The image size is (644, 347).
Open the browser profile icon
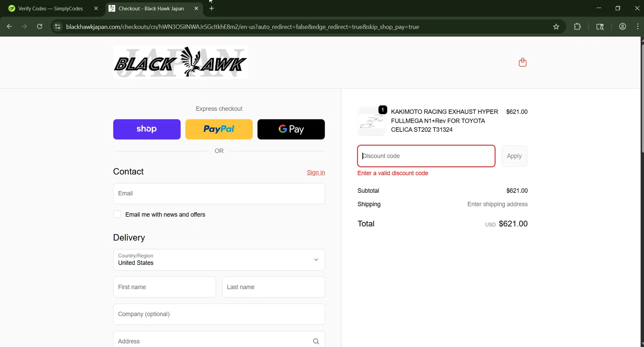pyautogui.click(x=622, y=27)
